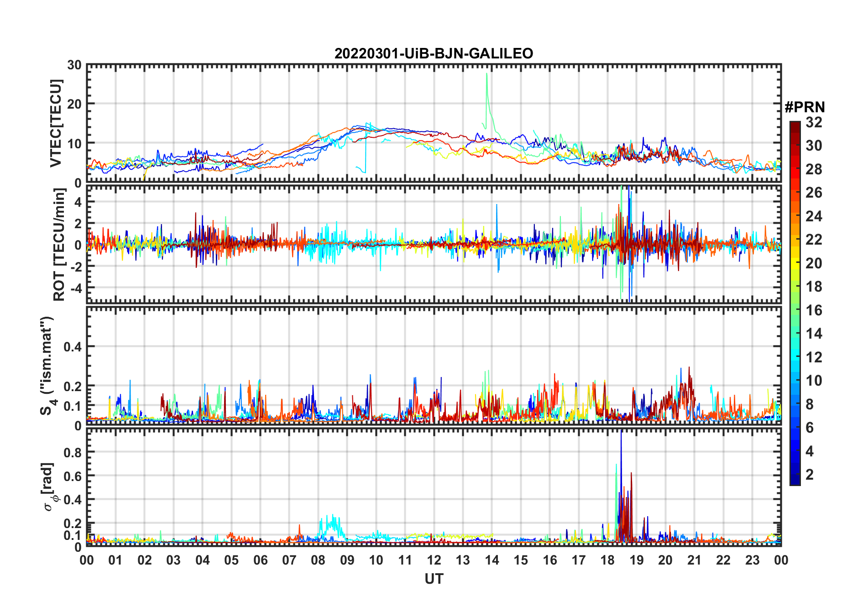Click the VTEC[TECU] axis label
The image size is (868, 607).
[56, 124]
